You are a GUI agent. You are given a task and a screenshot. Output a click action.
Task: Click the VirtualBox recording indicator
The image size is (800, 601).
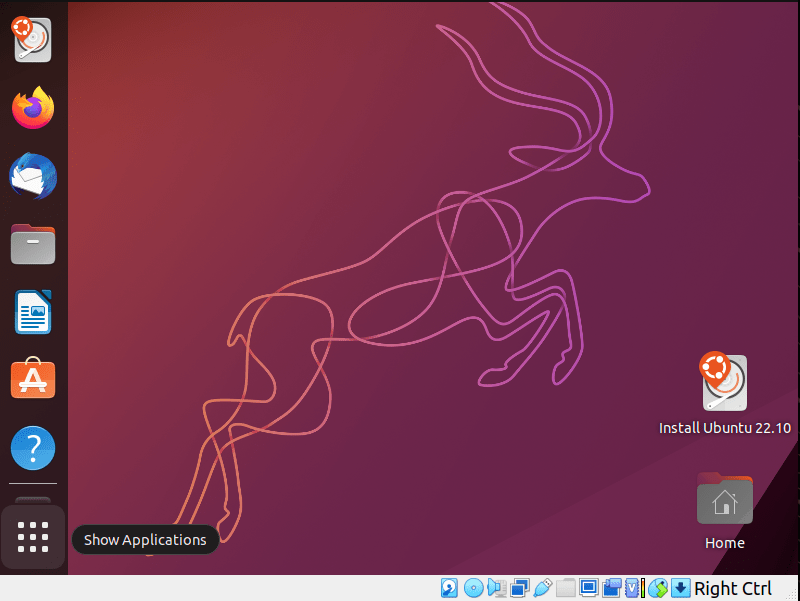click(612, 588)
